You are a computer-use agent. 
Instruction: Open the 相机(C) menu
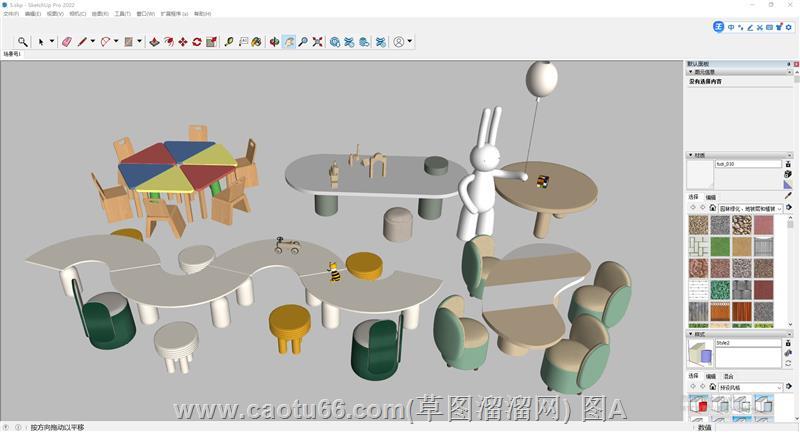tap(78, 14)
